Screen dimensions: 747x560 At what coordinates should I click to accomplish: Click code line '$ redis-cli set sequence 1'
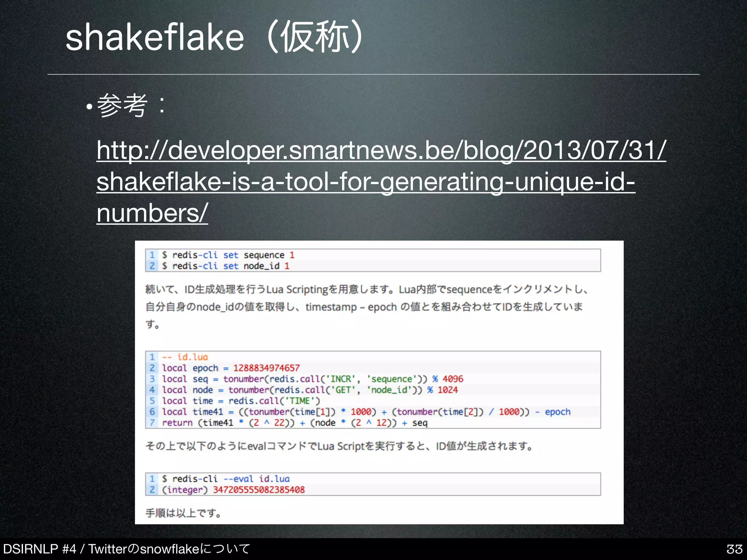point(228,255)
